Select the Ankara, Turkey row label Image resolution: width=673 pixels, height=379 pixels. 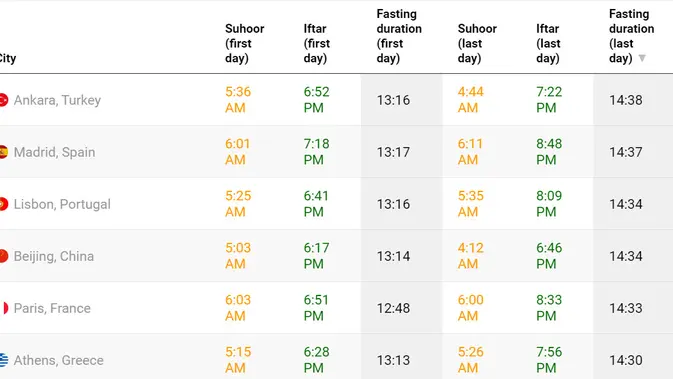58,100
